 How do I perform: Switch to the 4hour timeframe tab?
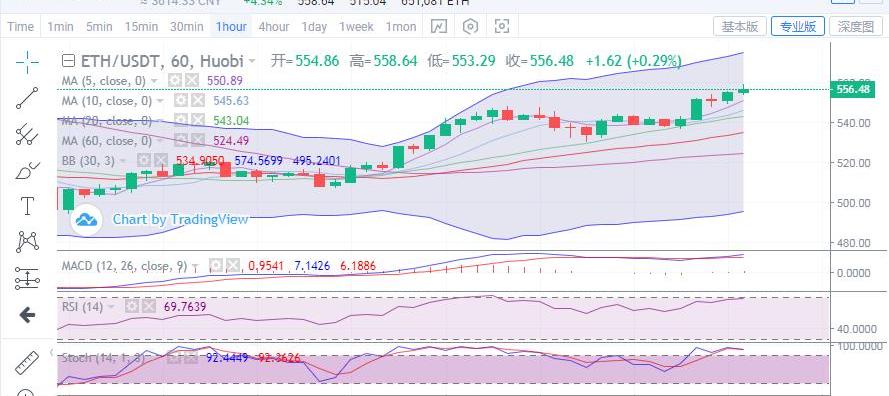274,27
